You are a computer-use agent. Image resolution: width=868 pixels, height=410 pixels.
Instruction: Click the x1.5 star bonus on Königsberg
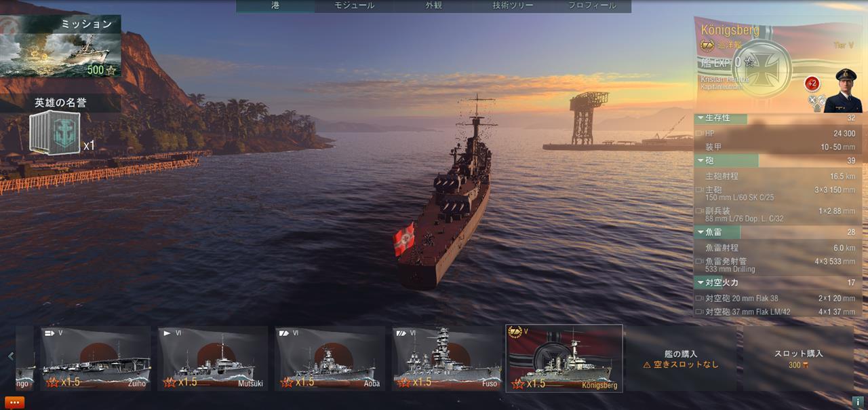click(x=529, y=383)
